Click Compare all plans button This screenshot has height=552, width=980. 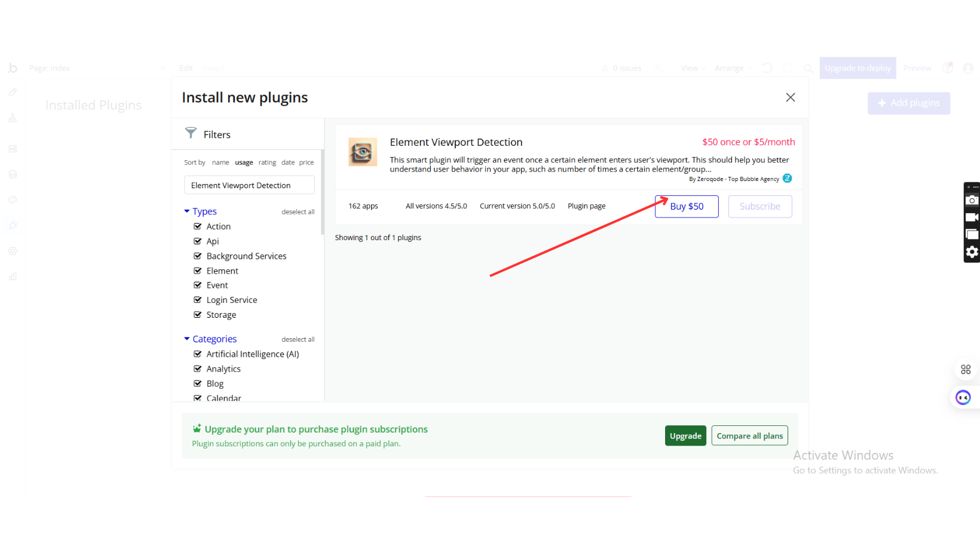(x=749, y=436)
